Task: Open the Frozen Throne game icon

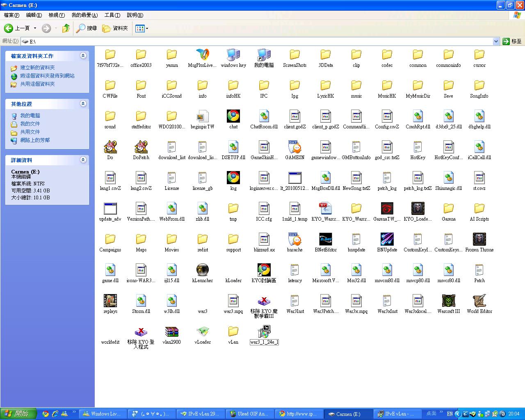Action: coord(479,239)
